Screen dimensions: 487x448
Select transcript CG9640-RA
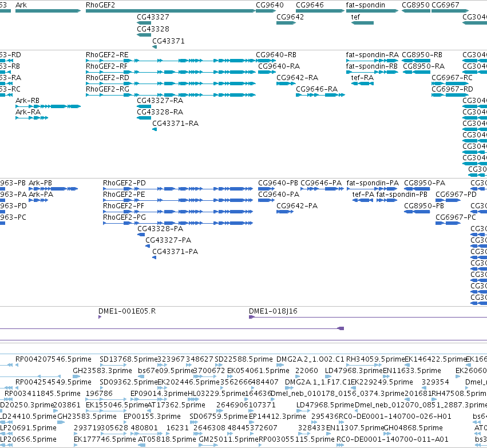(267, 72)
